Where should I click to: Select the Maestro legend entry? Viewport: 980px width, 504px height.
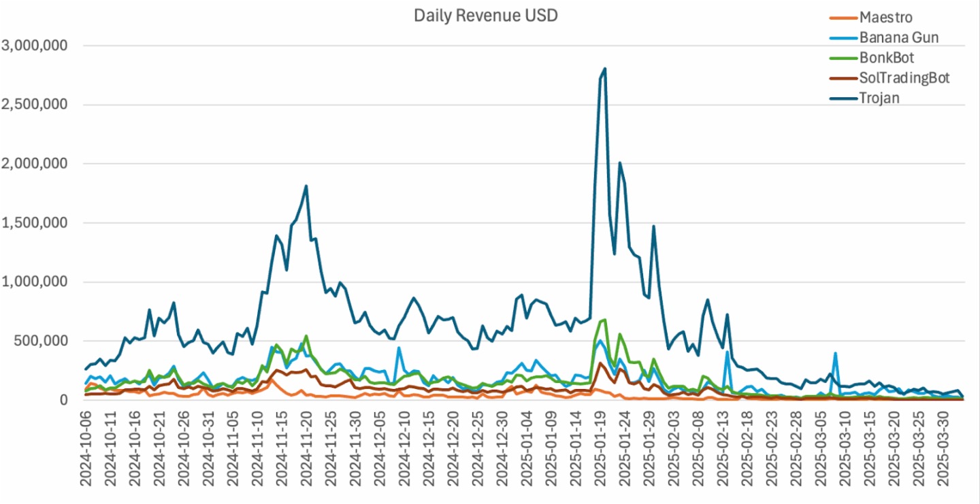[885, 18]
